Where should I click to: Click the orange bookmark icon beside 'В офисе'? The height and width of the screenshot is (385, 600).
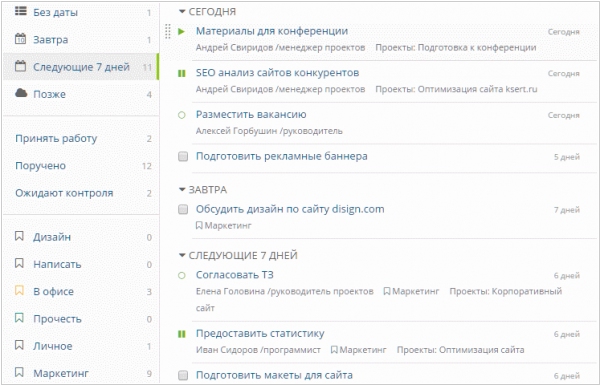[x=19, y=290]
